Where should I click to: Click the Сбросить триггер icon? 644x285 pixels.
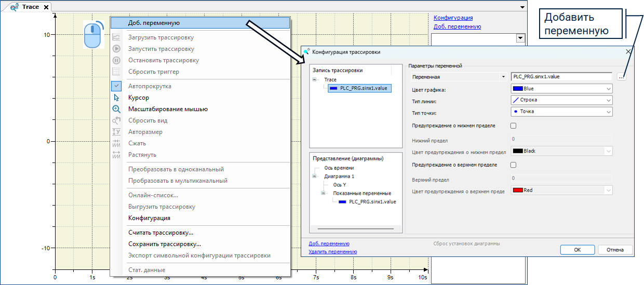pyautogui.click(x=117, y=72)
